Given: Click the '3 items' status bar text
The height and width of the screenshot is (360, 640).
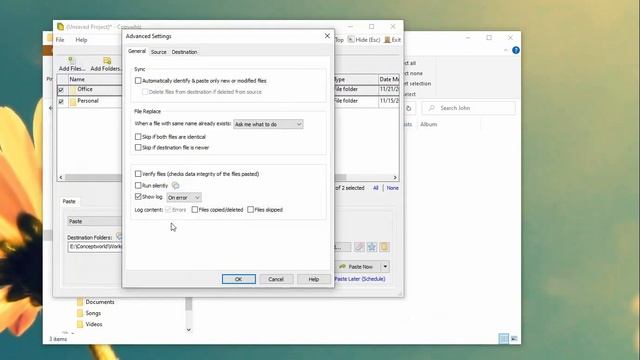Looking at the screenshot, I should [x=58, y=339].
